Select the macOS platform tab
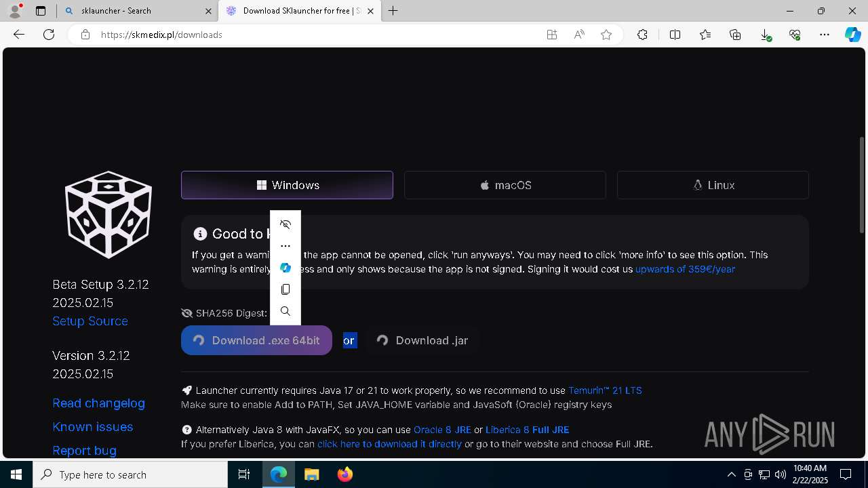This screenshot has height=488, width=868. [x=505, y=185]
